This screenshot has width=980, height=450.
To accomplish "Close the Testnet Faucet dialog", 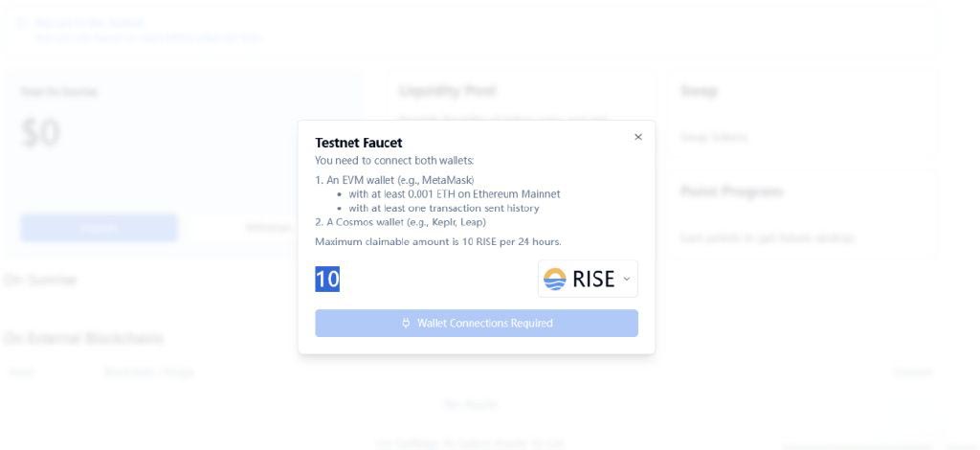I will [x=637, y=137].
